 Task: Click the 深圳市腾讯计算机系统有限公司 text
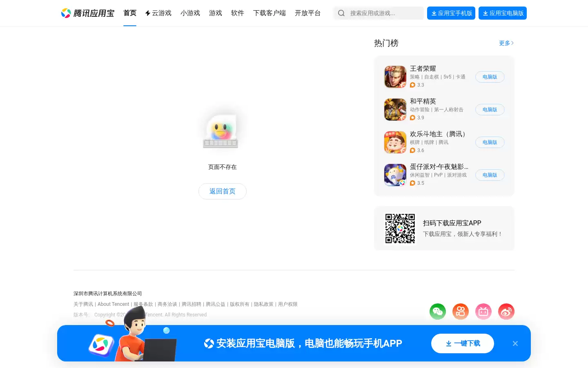108,294
